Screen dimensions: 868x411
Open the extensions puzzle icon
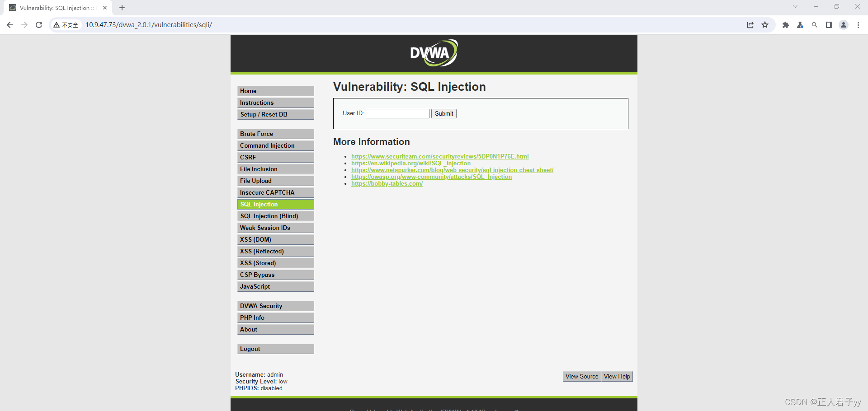786,25
